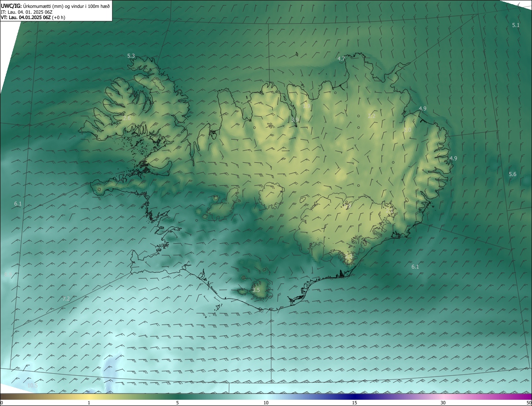Click the 7.2 value label on the map
532x406 pixels.
pyautogui.click(x=66, y=299)
